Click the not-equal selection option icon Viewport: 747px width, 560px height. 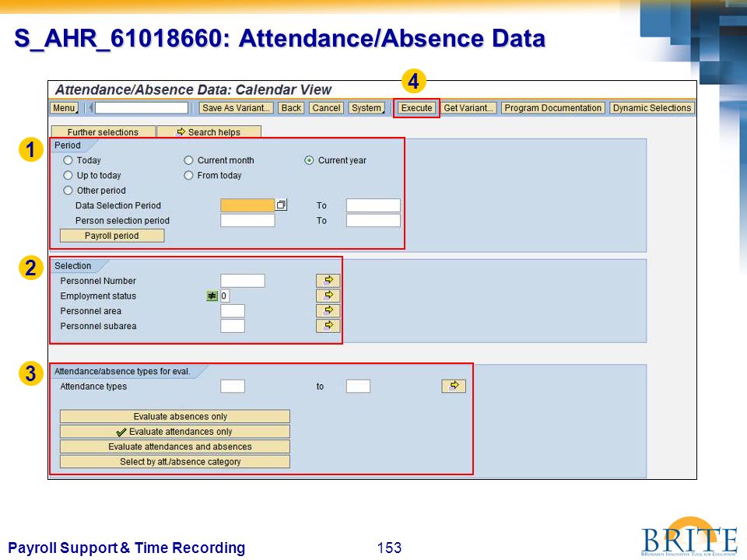tap(212, 296)
